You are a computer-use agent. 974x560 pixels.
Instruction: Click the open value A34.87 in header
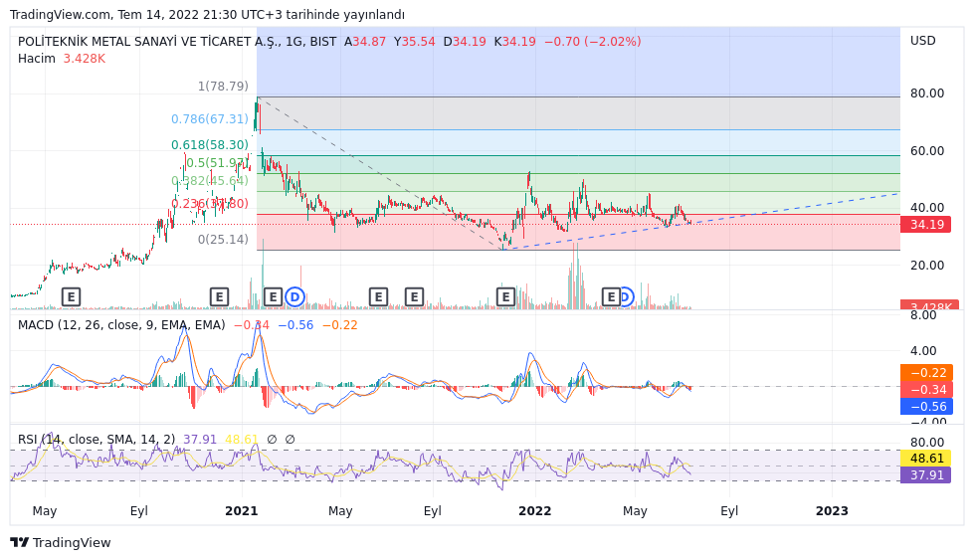365,42
